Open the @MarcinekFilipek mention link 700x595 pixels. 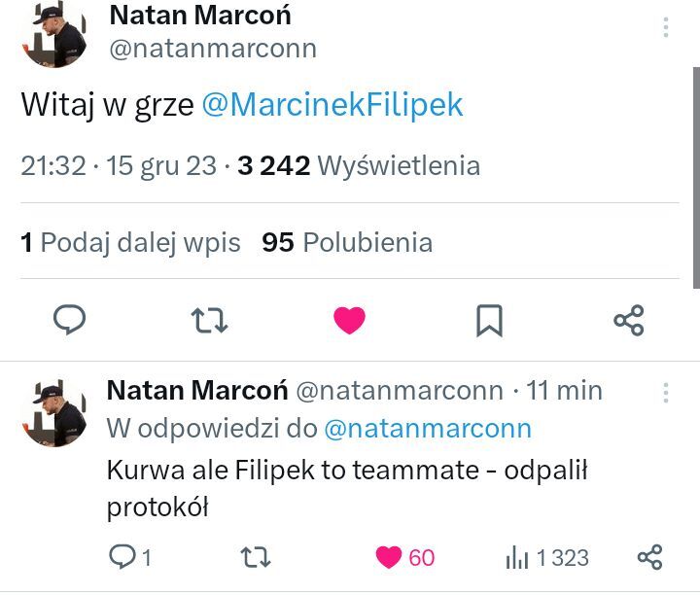tap(332, 105)
